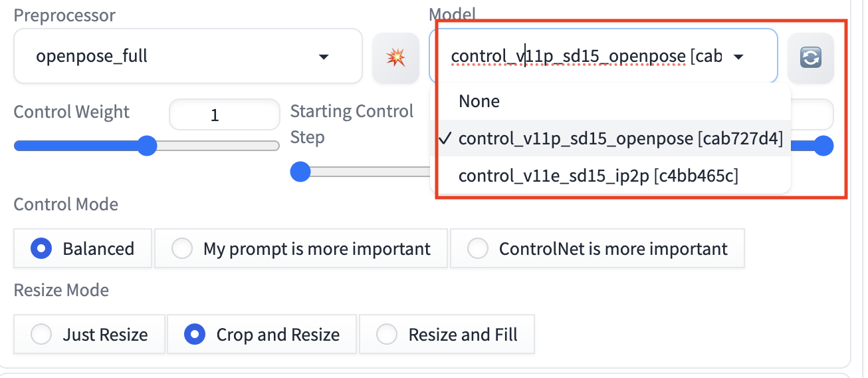868x378 pixels.
Task: Enable Resize and Fill mode
Action: click(387, 334)
